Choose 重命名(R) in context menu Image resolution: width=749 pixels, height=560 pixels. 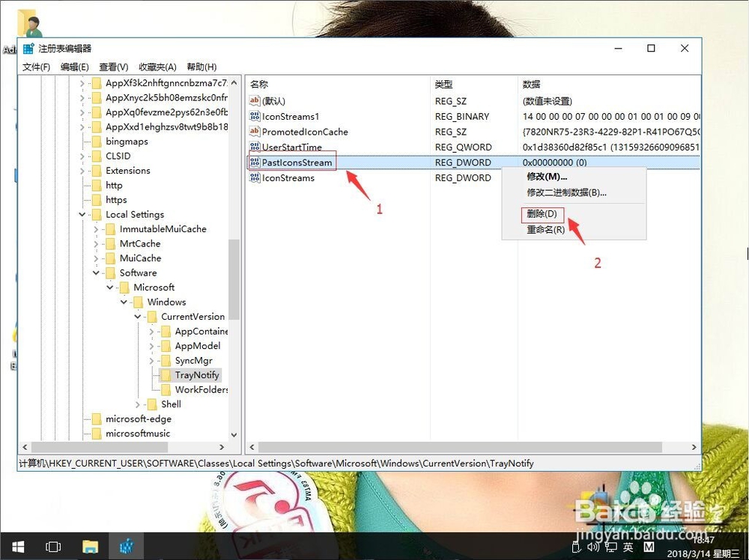click(x=545, y=230)
